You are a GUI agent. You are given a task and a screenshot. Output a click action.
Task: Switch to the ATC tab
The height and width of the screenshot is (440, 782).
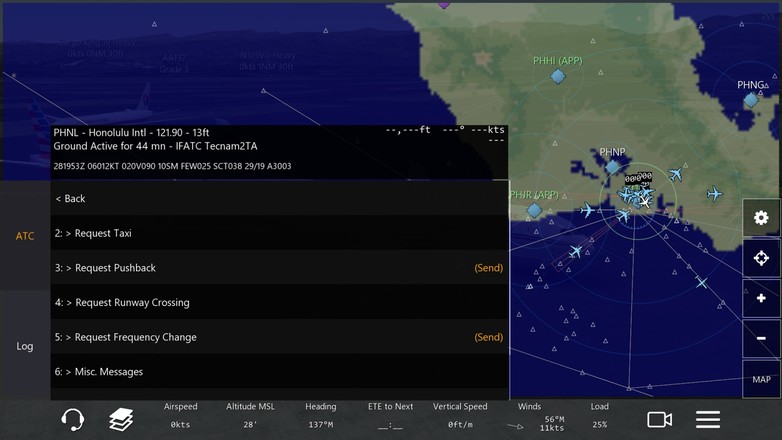point(25,235)
